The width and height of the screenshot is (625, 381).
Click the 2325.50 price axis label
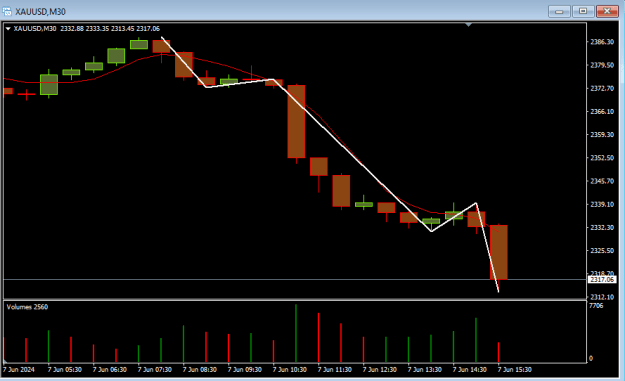[x=602, y=251]
